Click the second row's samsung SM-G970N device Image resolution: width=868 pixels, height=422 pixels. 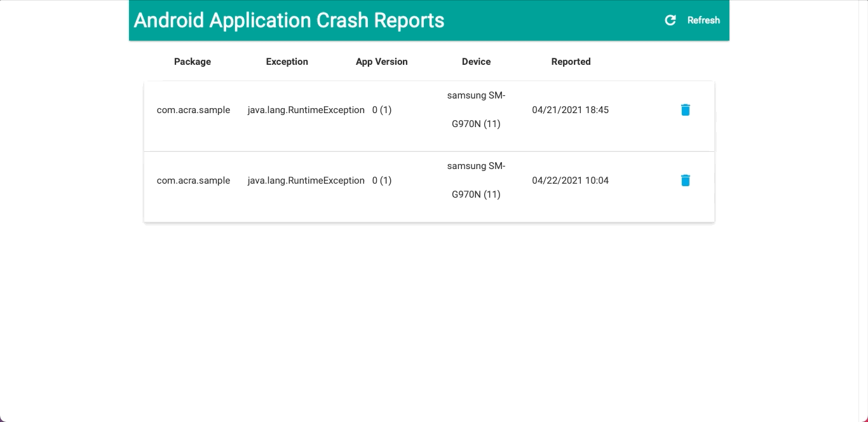click(x=477, y=180)
